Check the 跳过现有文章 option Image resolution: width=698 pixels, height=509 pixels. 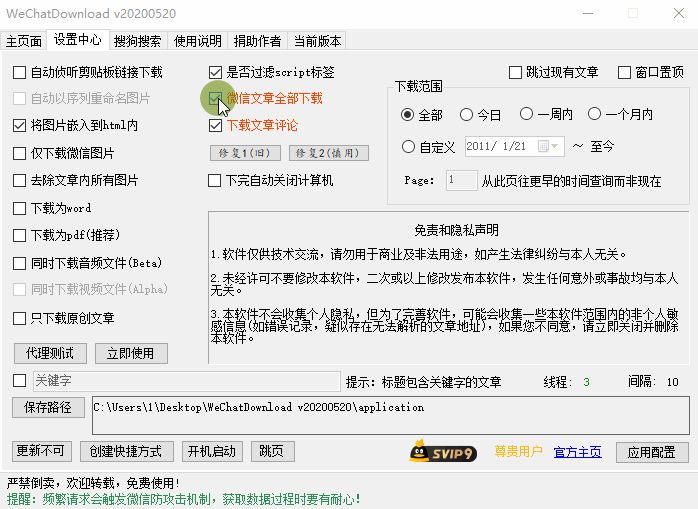point(515,72)
